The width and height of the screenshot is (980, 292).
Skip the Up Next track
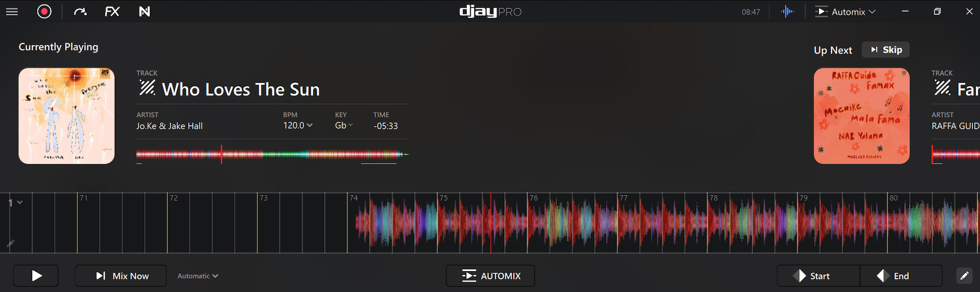[886, 50]
